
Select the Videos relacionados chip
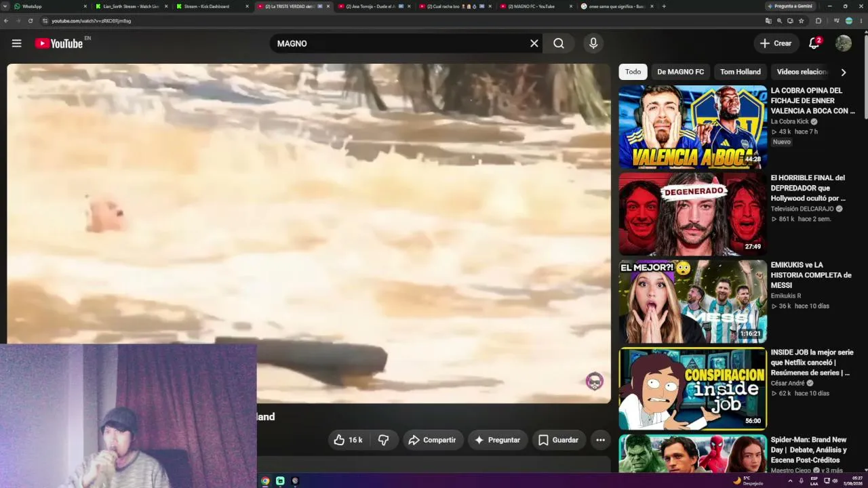point(802,72)
